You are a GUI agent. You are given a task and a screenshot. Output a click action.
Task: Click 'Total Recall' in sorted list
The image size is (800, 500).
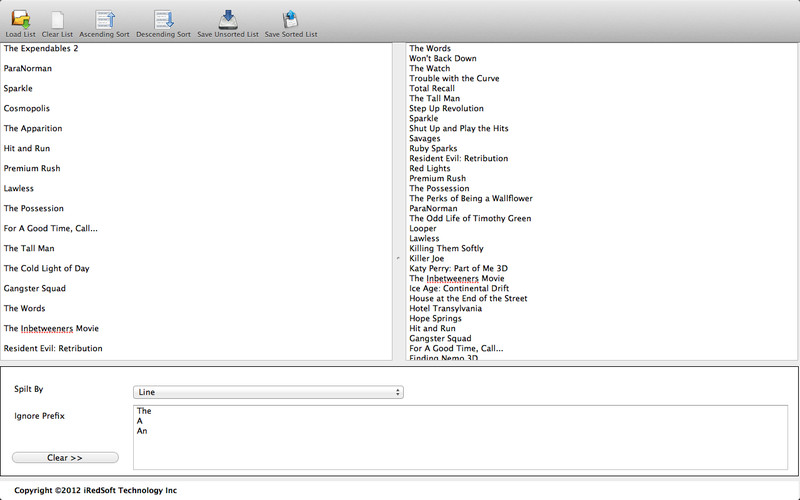pyautogui.click(x=432, y=88)
